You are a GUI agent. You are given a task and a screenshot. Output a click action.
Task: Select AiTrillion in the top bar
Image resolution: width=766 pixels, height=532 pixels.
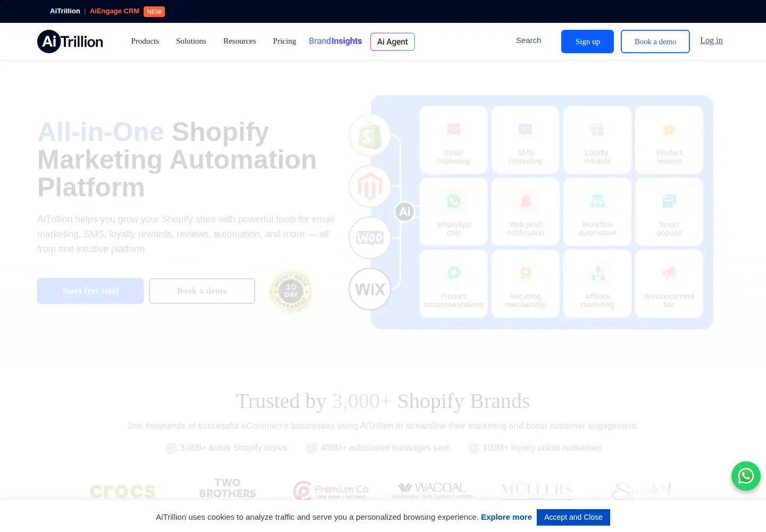pos(65,11)
